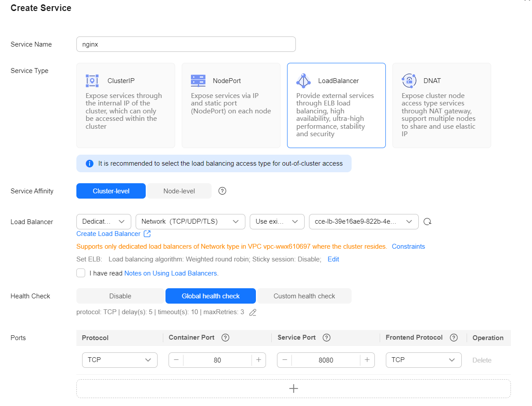Screen dimensions: 532x406
Task: Select the DNAT service type card
Action: 442,105
